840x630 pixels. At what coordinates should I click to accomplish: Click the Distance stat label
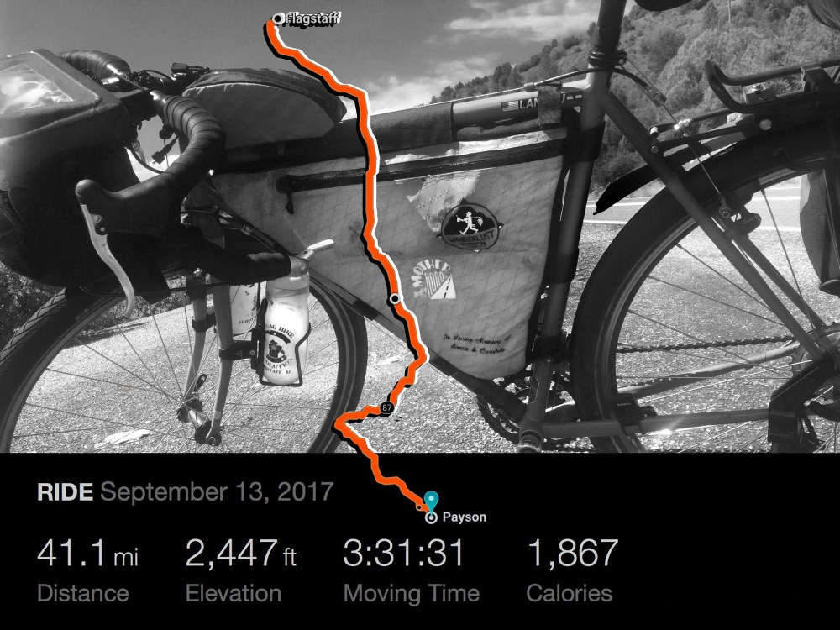pyautogui.click(x=83, y=594)
